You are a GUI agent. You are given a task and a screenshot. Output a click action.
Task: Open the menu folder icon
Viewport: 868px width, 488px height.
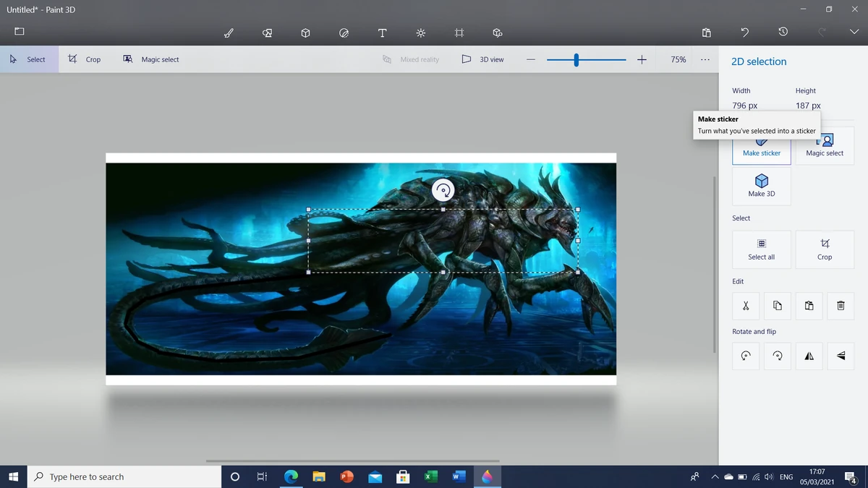(x=20, y=32)
